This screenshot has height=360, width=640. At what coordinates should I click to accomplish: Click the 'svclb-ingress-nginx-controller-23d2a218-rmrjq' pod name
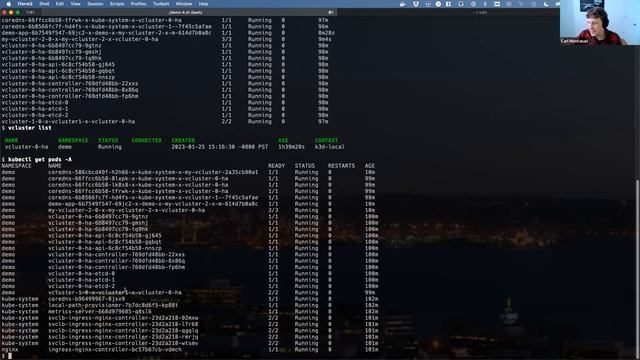[x=123, y=337]
